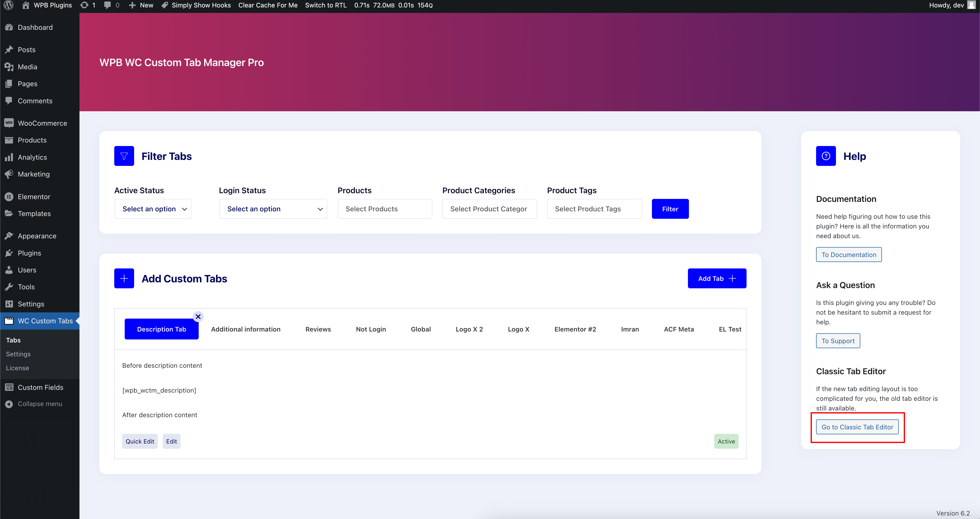980x519 pixels.
Task: Remove Description Tab with the X icon
Action: click(198, 317)
